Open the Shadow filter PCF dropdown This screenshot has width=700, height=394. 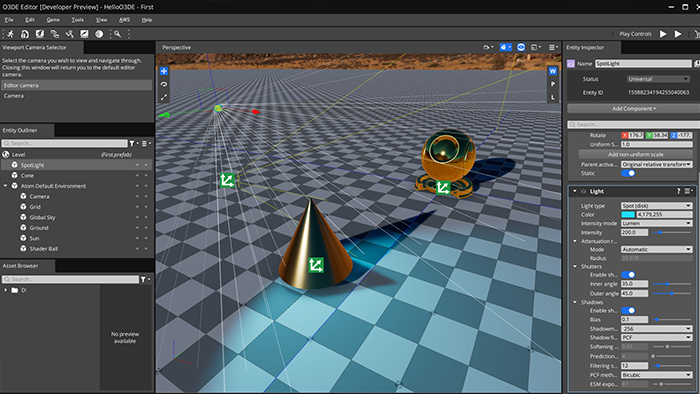point(657,337)
